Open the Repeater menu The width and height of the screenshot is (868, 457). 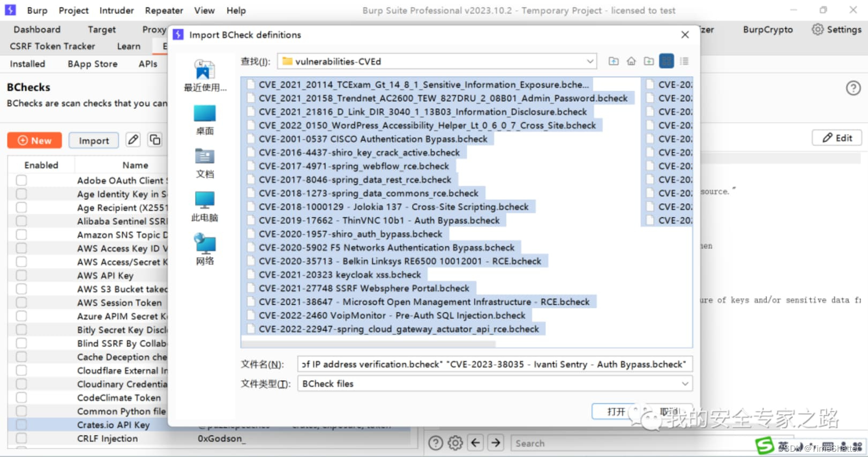pos(164,10)
